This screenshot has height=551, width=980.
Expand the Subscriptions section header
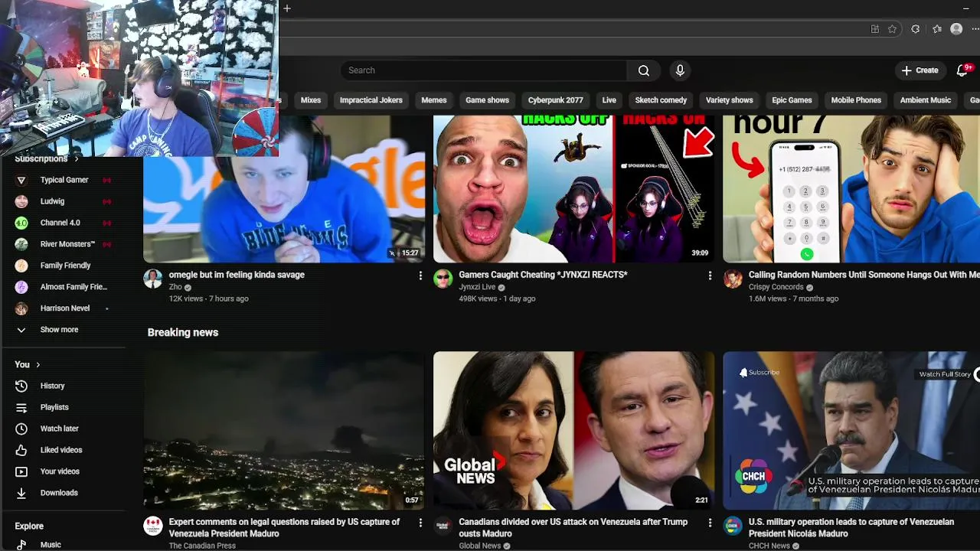click(47, 158)
